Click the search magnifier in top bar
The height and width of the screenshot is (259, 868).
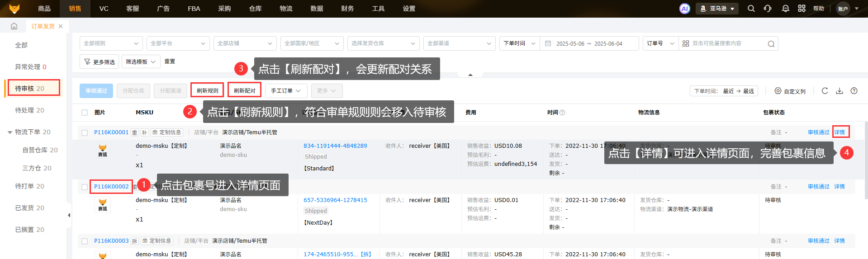[x=751, y=9]
